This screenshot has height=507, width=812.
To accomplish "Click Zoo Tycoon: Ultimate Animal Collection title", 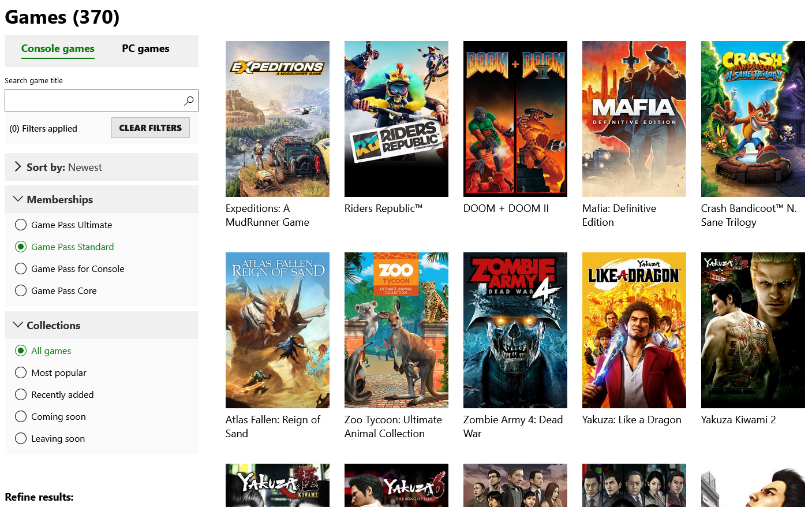I will (x=393, y=427).
